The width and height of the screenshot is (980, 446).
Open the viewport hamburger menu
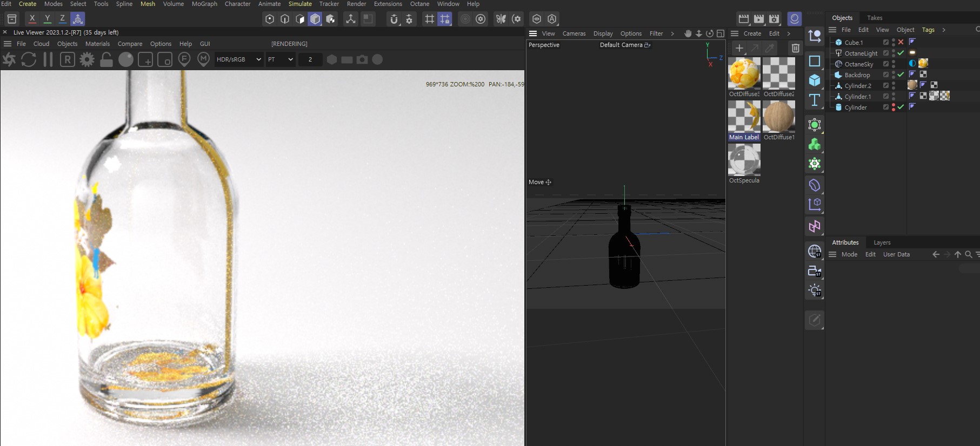tap(533, 33)
